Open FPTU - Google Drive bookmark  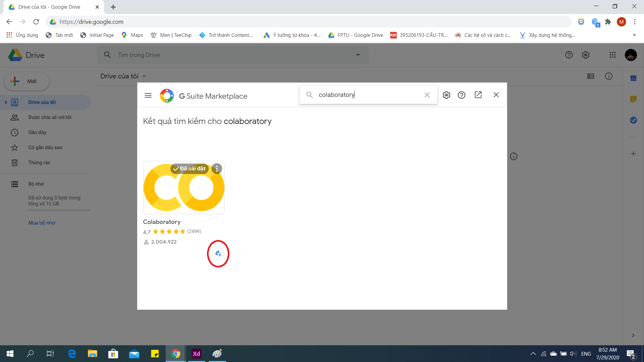(356, 35)
